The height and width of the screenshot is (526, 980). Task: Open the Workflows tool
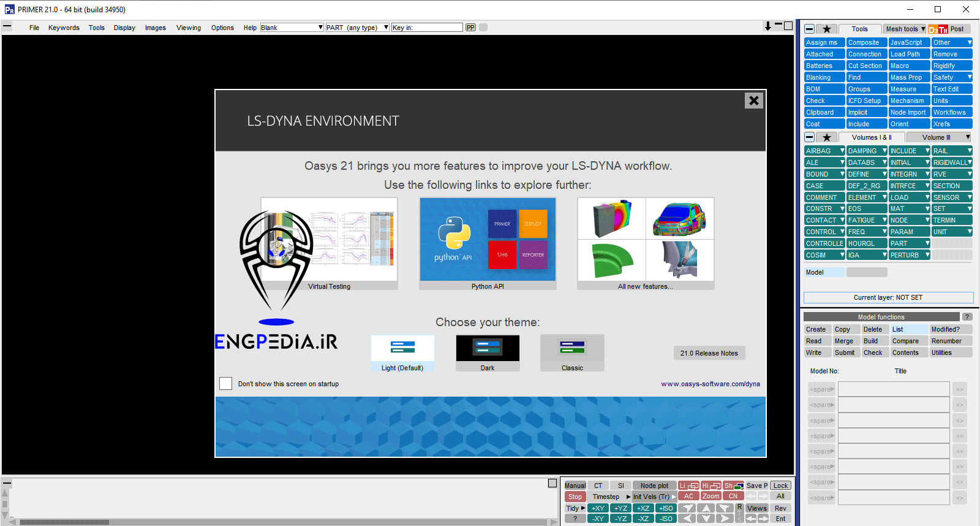952,112
